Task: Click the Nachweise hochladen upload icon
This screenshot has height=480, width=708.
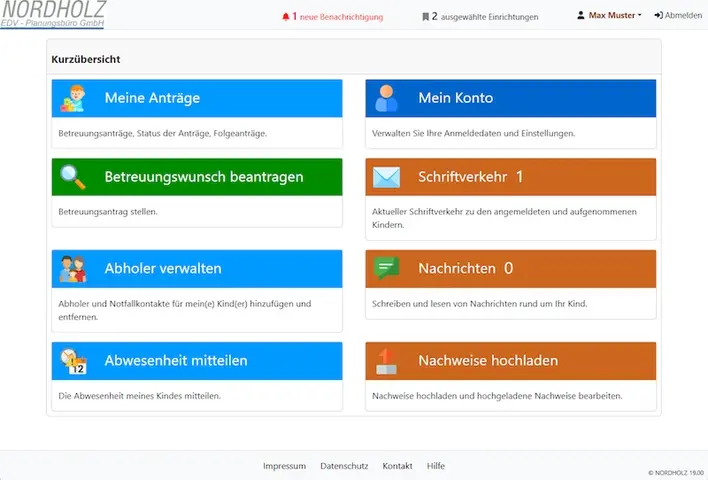Action: [x=386, y=361]
